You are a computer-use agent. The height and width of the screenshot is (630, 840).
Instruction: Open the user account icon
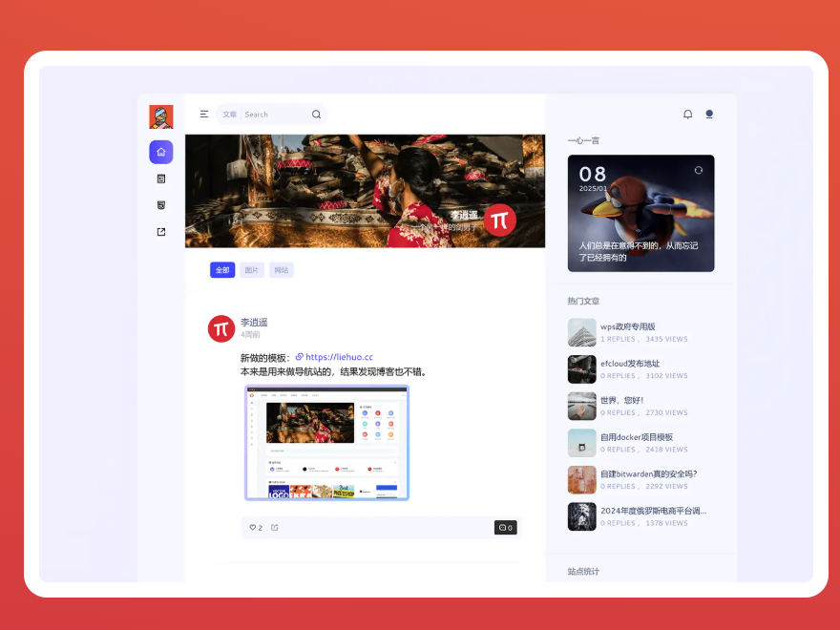[708, 115]
